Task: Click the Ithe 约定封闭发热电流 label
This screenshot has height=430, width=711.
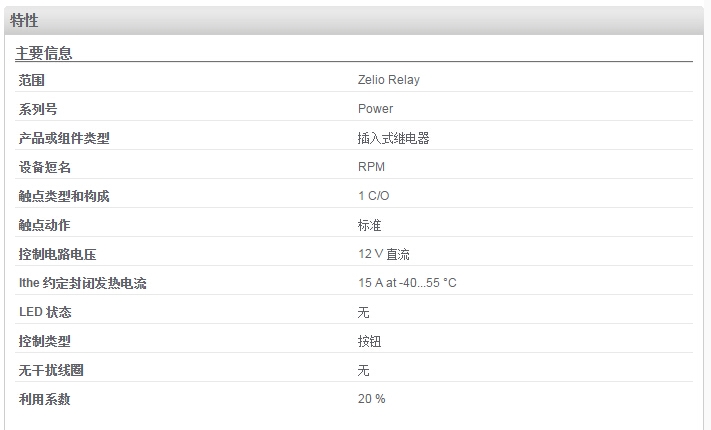Action: click(x=83, y=283)
